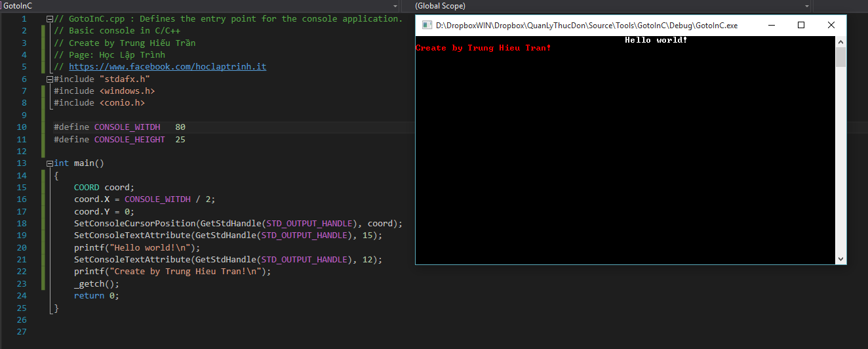
Task: Place cursor on '#include <windows.h>' line
Action: click(x=104, y=91)
